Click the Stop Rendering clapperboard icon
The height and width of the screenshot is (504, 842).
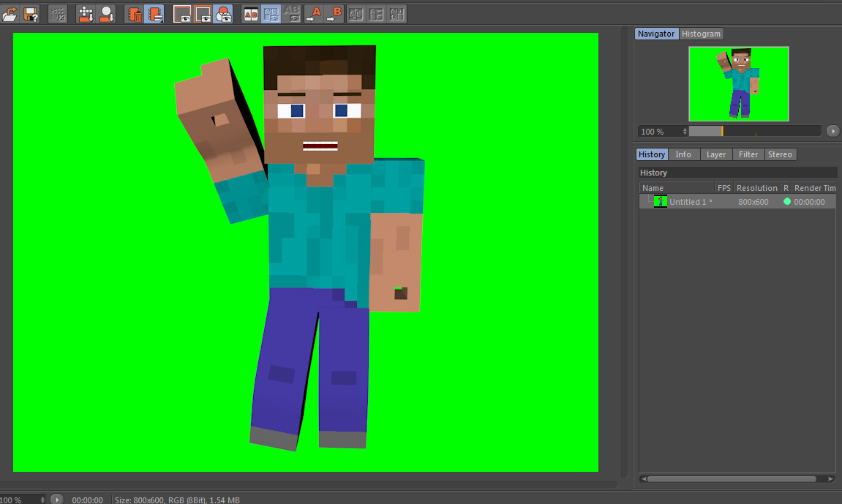click(58, 14)
